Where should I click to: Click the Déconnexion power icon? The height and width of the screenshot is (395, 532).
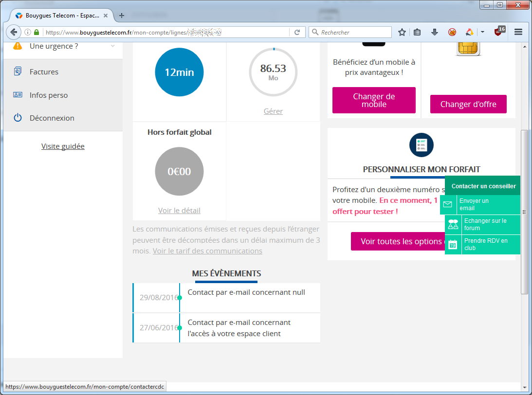(x=18, y=118)
